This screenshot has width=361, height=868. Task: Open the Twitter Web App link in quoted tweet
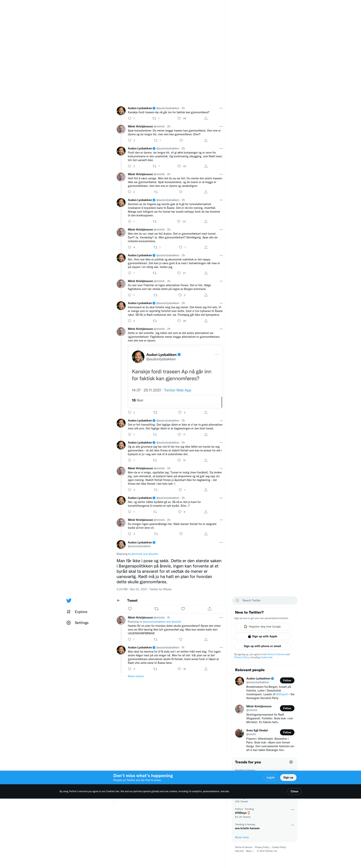tap(177, 390)
